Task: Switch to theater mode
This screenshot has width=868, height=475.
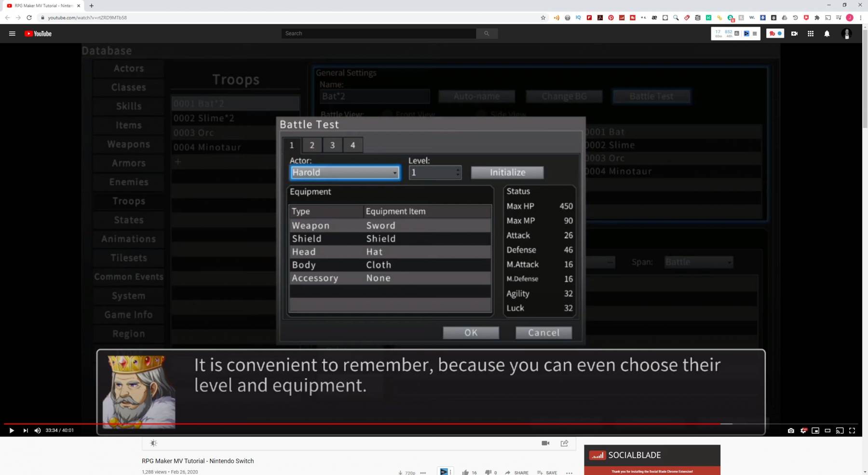Action: click(x=827, y=431)
